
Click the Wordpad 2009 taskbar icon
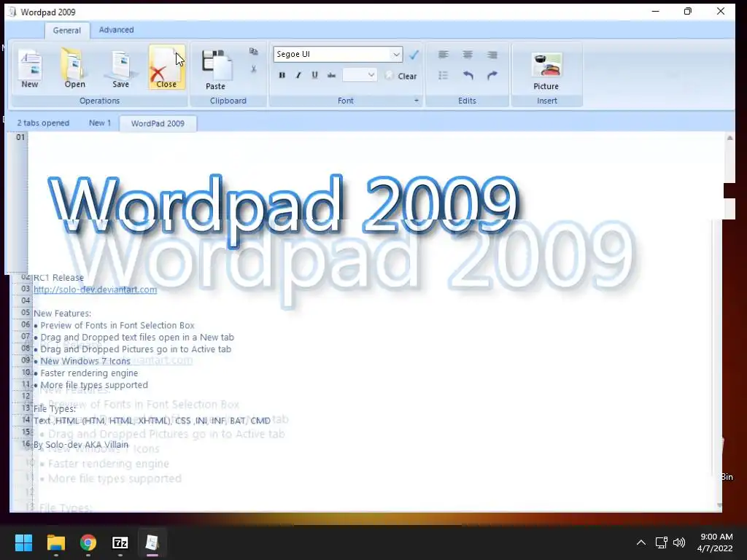click(152, 542)
